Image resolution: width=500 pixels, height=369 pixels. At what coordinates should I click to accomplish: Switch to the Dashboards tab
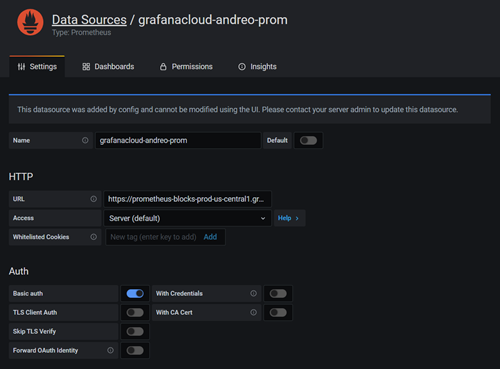tap(108, 67)
